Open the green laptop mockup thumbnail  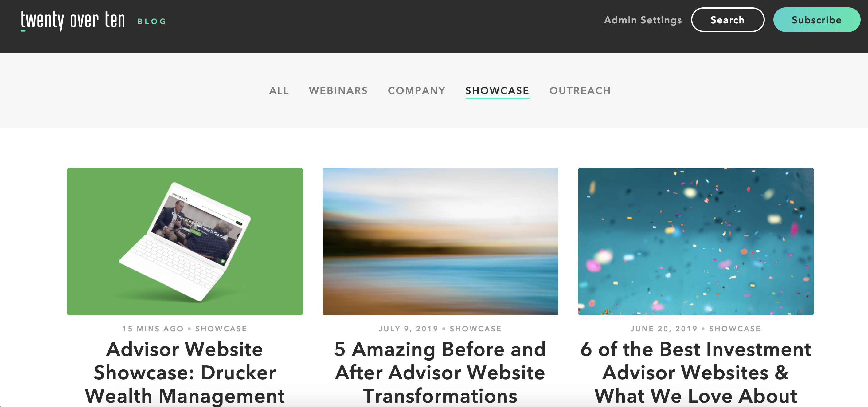click(x=185, y=241)
